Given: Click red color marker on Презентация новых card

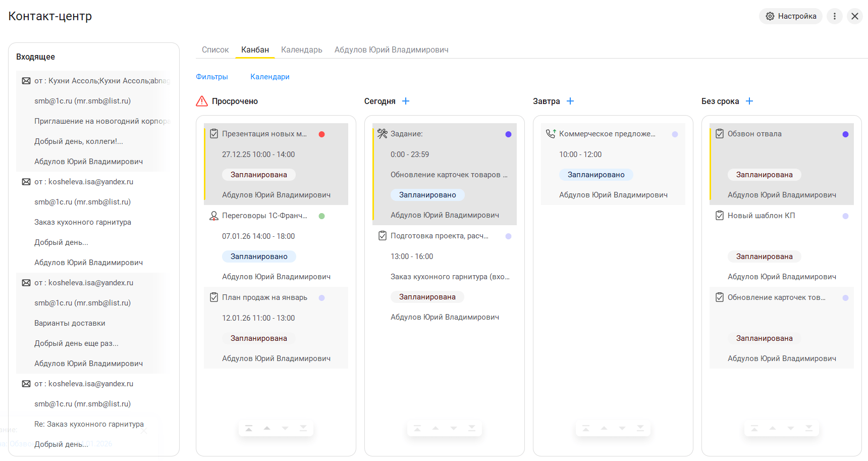Looking at the screenshot, I should click(x=321, y=134).
